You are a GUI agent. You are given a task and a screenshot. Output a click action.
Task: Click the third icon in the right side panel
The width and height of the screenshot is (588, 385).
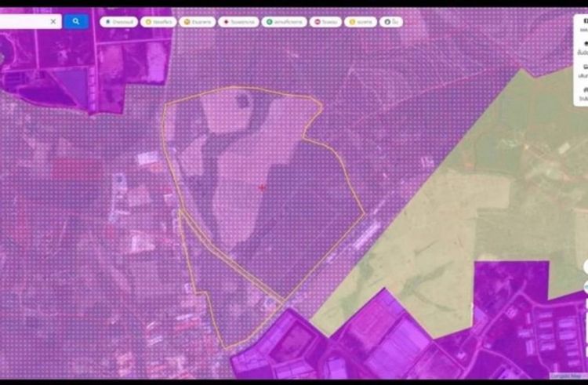click(585, 69)
